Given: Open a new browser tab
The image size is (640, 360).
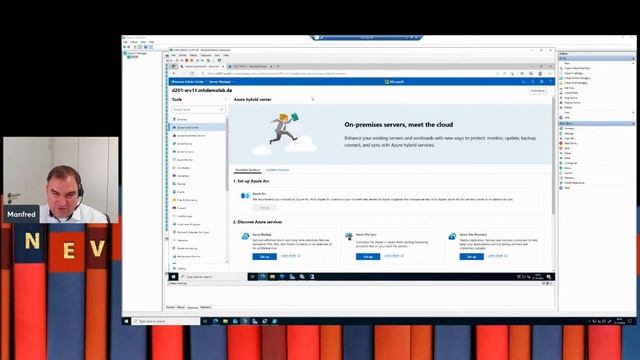Looking at the screenshot, I should point(278,66).
